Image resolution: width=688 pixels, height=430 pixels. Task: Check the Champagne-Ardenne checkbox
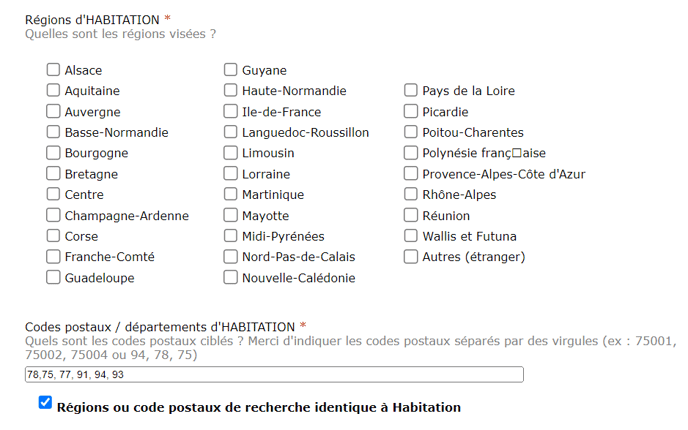click(53, 216)
